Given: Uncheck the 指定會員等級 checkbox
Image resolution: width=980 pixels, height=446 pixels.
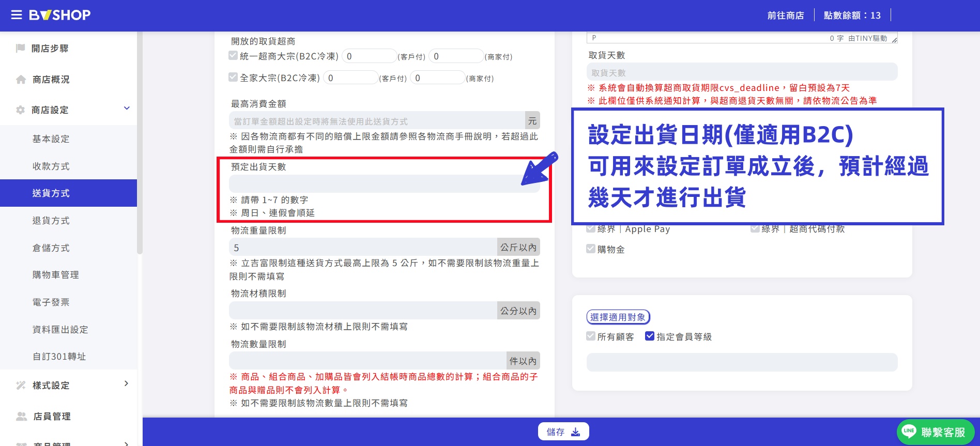Looking at the screenshot, I should (x=650, y=336).
